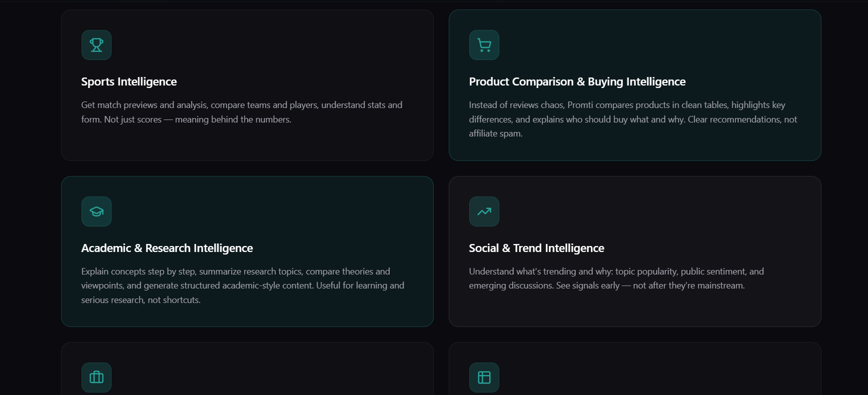The width and height of the screenshot is (868, 395).
Task: Click the briefcase icon
Action: pos(97,377)
